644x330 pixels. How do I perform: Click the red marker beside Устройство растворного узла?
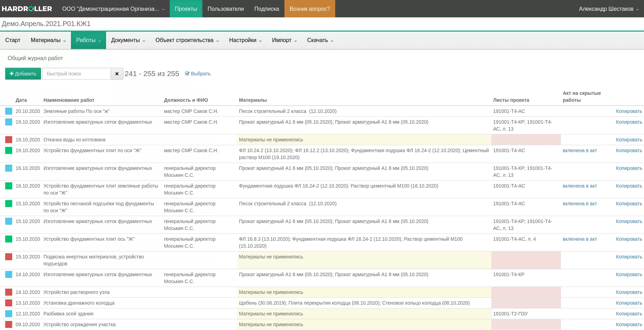(x=9, y=292)
